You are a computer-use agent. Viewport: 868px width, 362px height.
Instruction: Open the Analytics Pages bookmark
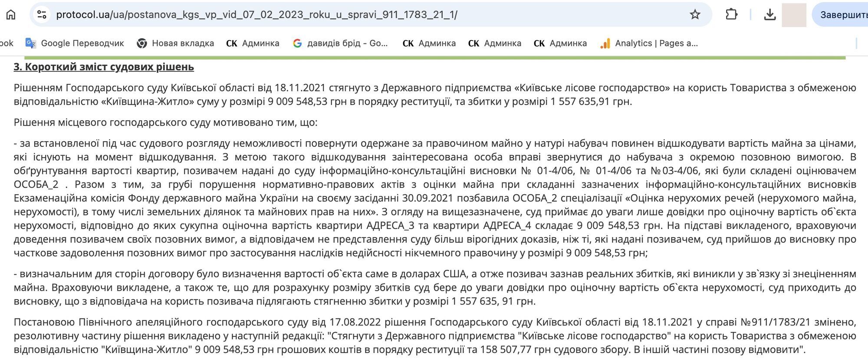[x=649, y=43]
